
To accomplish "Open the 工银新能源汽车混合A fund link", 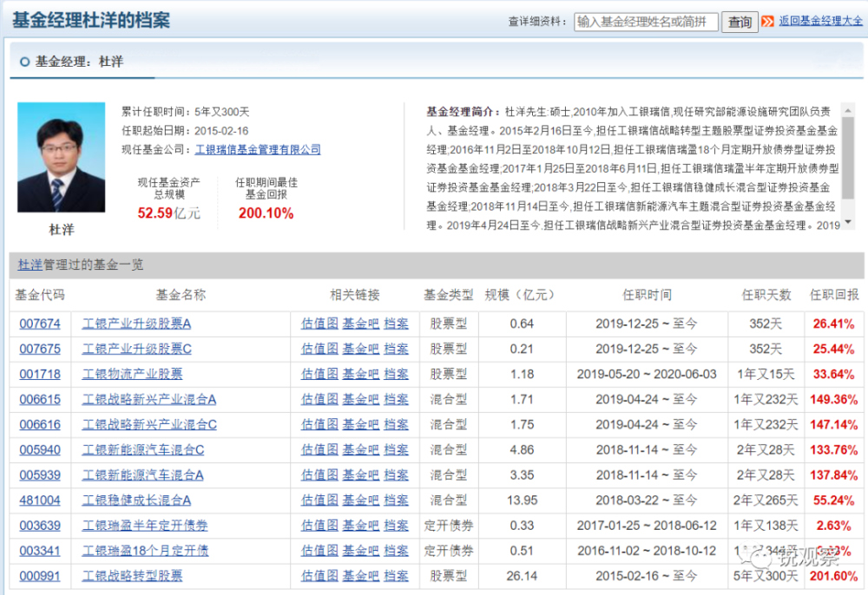I will [x=142, y=475].
